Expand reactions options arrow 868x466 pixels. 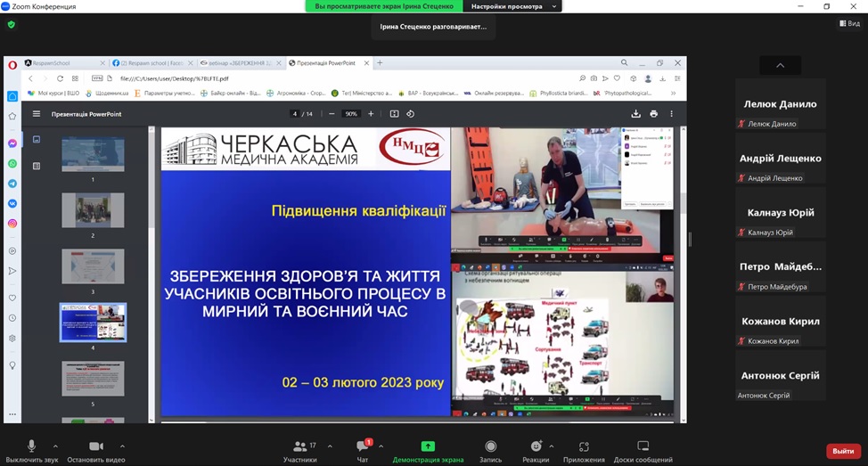click(552, 446)
